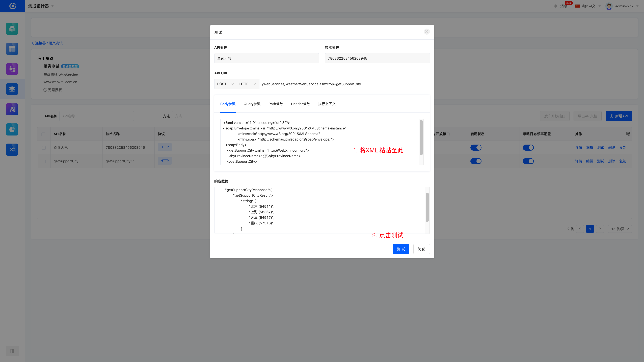
Task: Click the blue 测试 button
Action: click(x=401, y=249)
